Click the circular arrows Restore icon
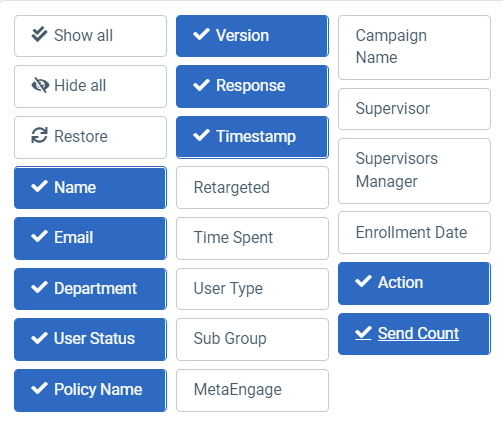This screenshot has width=503, height=423. pyautogui.click(x=39, y=136)
